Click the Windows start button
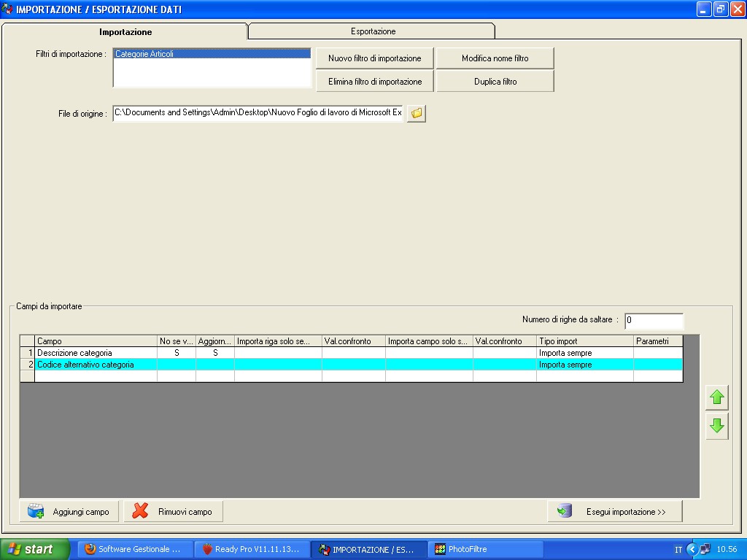 [34, 549]
